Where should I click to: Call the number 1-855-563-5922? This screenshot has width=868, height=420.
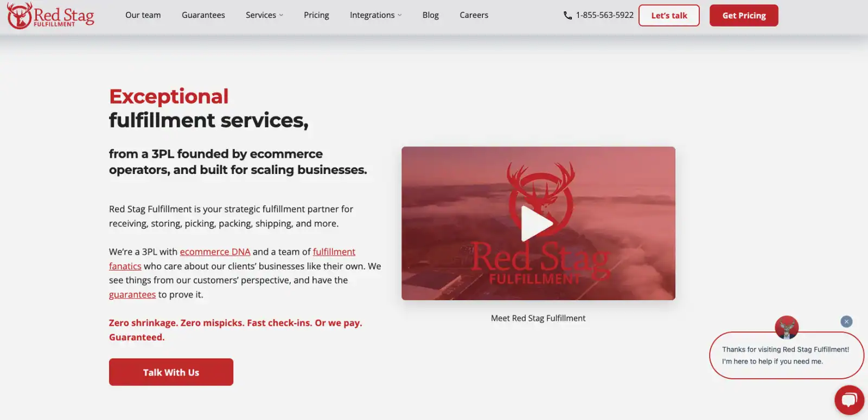(x=605, y=15)
